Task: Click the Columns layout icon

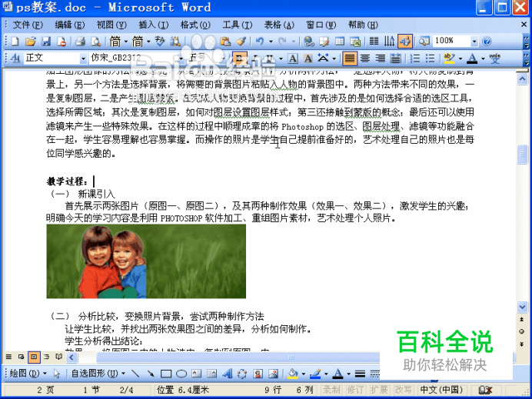Action: (x=374, y=42)
